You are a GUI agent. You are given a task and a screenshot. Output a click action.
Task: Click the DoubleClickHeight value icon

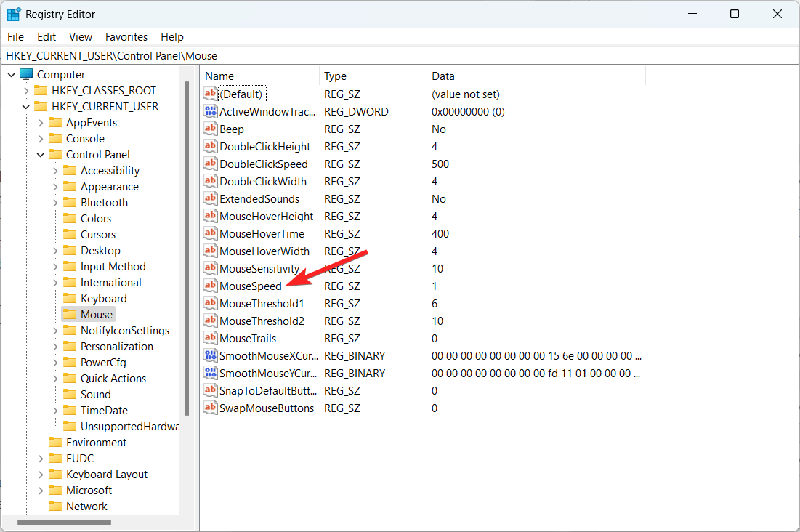[x=210, y=146]
